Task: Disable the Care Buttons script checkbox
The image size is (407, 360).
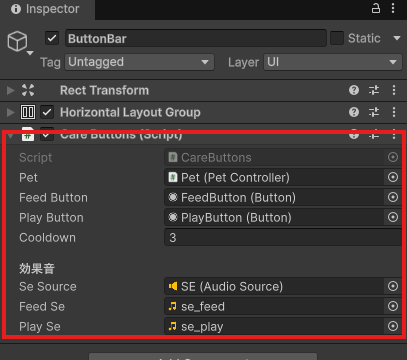Action: (47, 134)
